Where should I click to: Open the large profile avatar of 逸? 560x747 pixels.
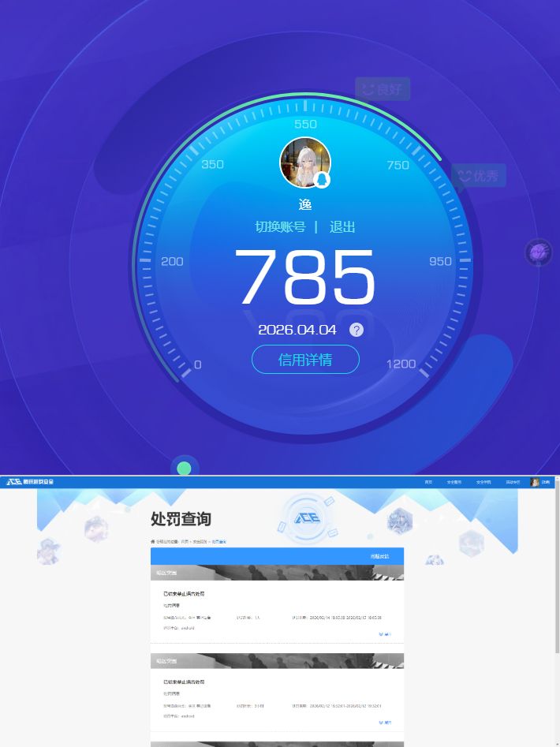(x=304, y=163)
